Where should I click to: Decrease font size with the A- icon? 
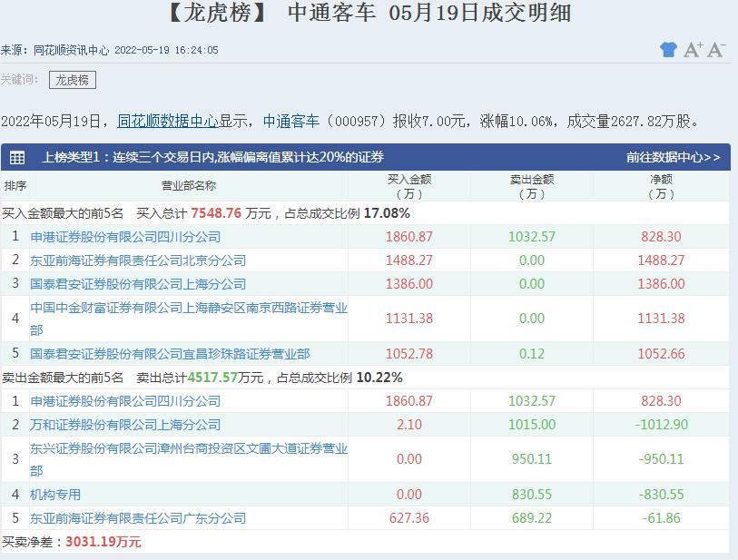pos(716,50)
